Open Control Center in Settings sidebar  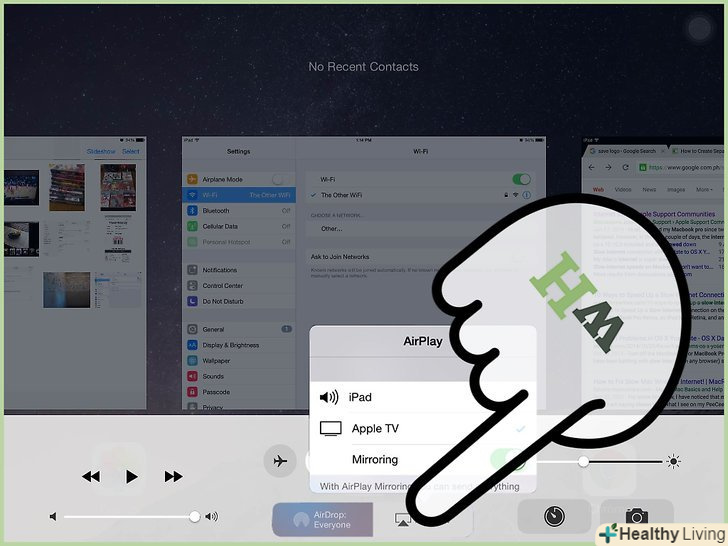tap(239, 286)
